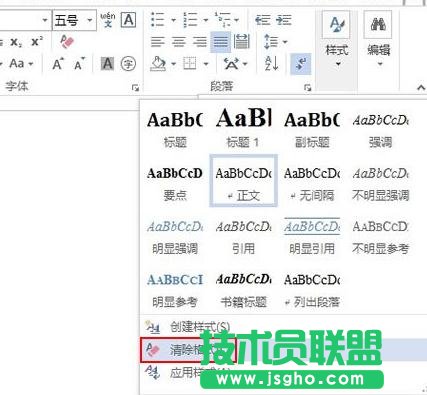Open the Font dialog launcher
This screenshot has height=395, width=427.
tap(135, 88)
